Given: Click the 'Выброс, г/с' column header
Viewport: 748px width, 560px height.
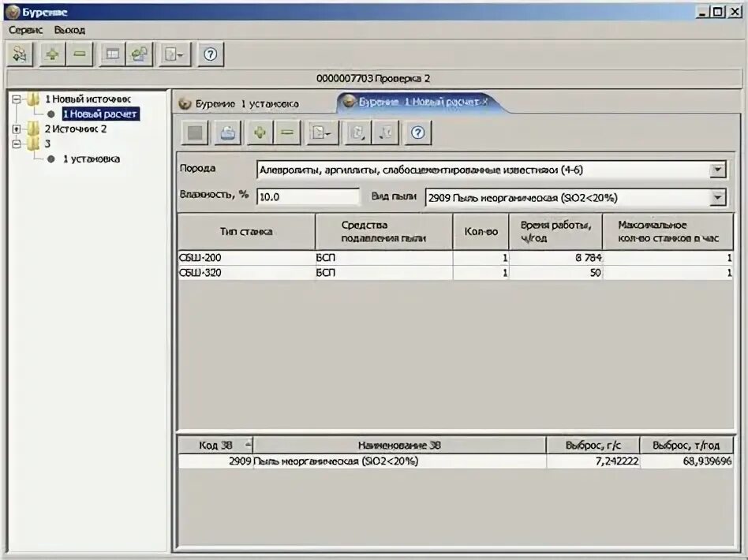Looking at the screenshot, I should (x=593, y=445).
